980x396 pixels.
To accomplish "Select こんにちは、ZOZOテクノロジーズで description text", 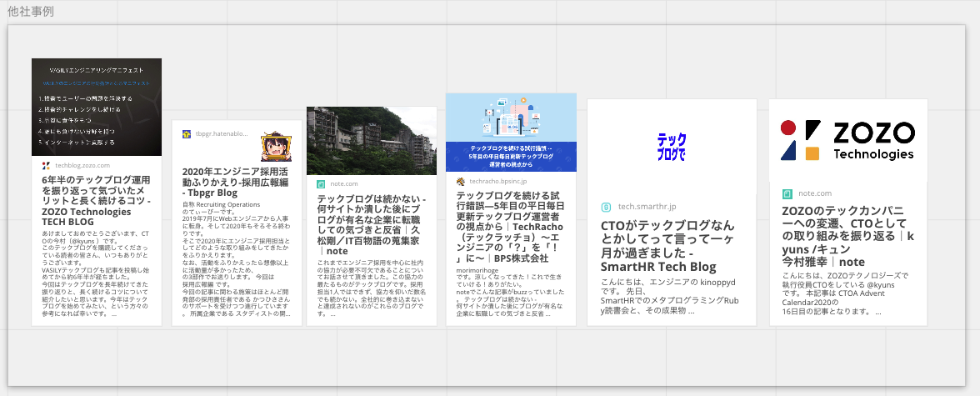I will click(x=845, y=293).
